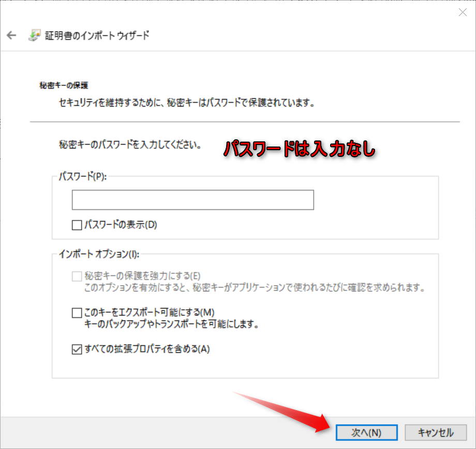Click the インポート オプション(I) group label
The height and width of the screenshot is (449, 476).
tap(99, 254)
